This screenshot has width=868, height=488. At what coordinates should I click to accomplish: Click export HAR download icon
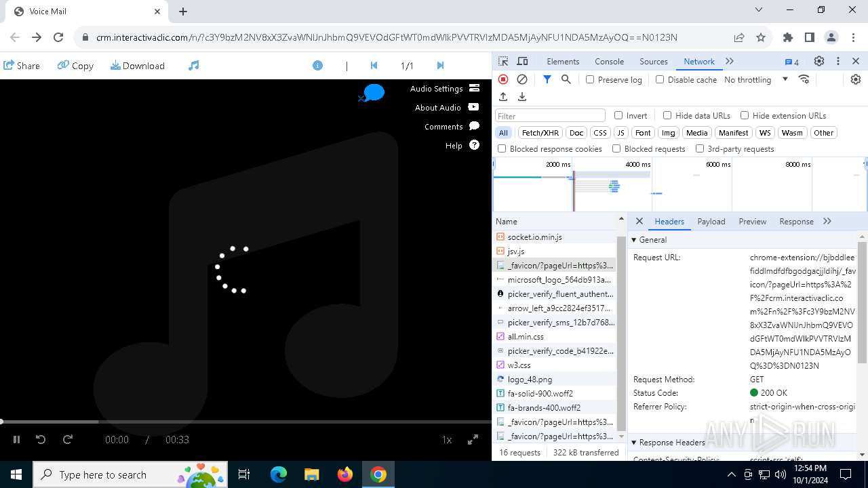coord(522,97)
